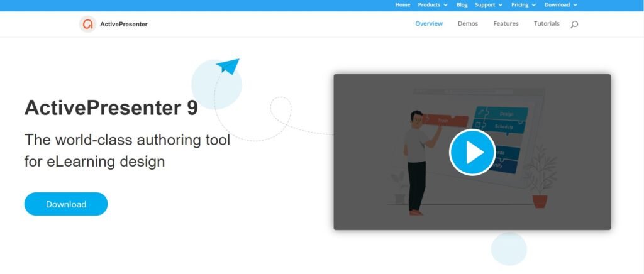Go to Home in top bar

pos(402,5)
